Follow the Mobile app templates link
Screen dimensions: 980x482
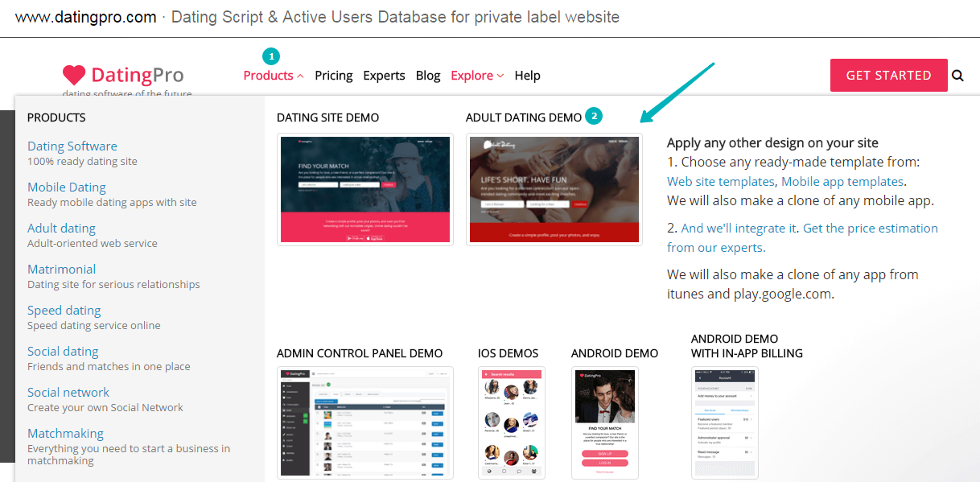coord(842,181)
